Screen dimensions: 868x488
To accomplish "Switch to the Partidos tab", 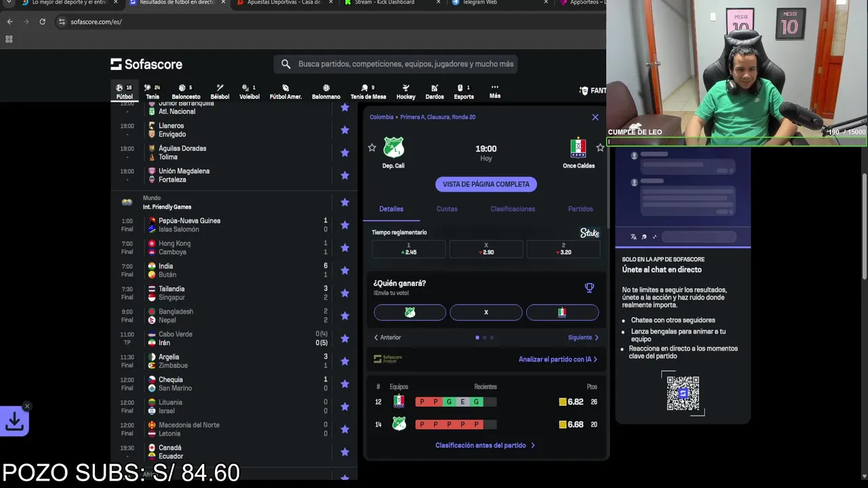I will pos(580,209).
